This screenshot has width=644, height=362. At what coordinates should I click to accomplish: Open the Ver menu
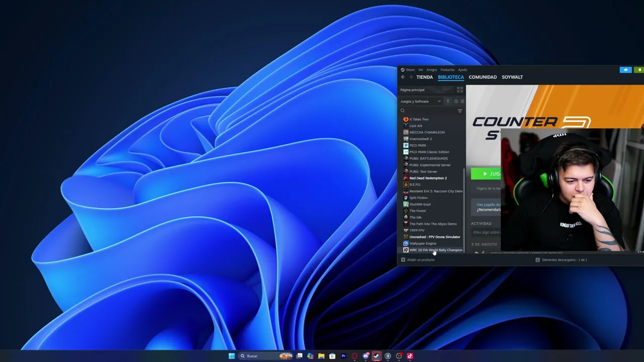(421, 70)
